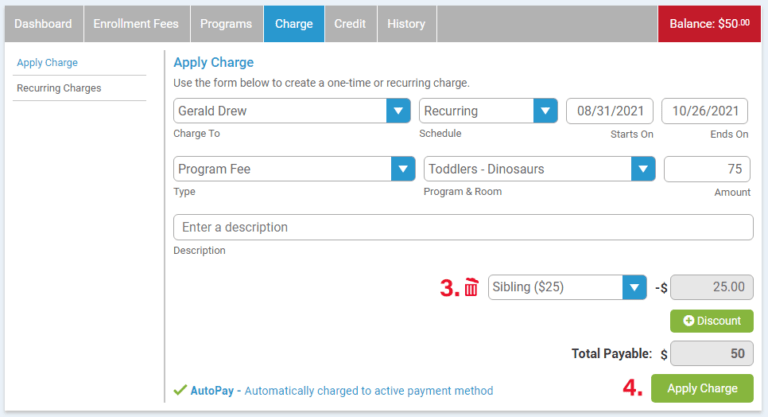The height and width of the screenshot is (417, 768).
Task: Switch to the Enrollment Fees tab
Action: click(136, 24)
